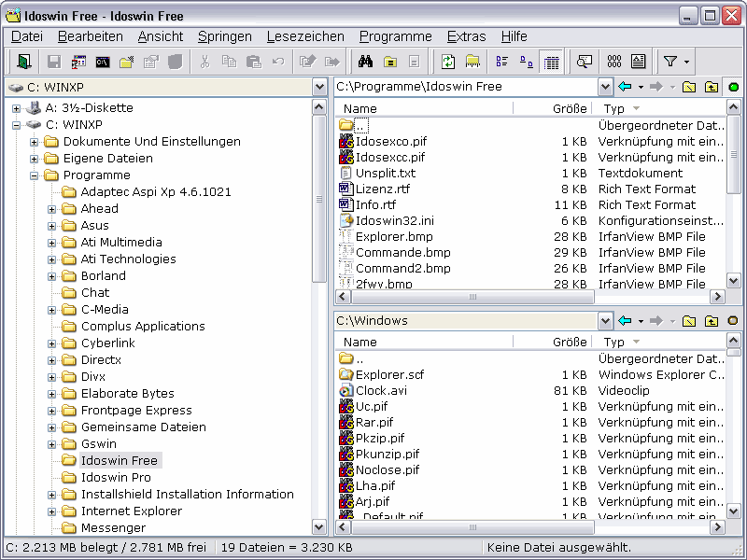Select Clock.avi in C:\Windows pane
Image resolution: width=747 pixels, height=560 pixels.
[381, 390]
